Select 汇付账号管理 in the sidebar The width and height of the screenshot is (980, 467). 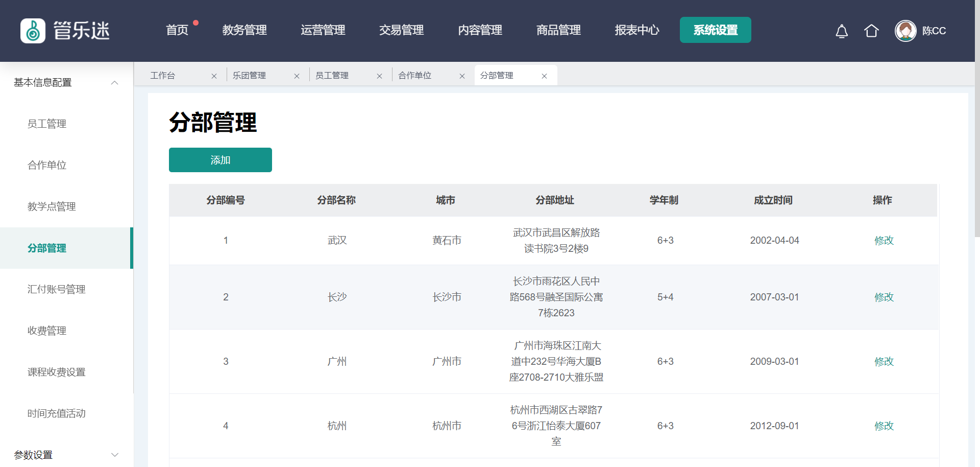(56, 290)
